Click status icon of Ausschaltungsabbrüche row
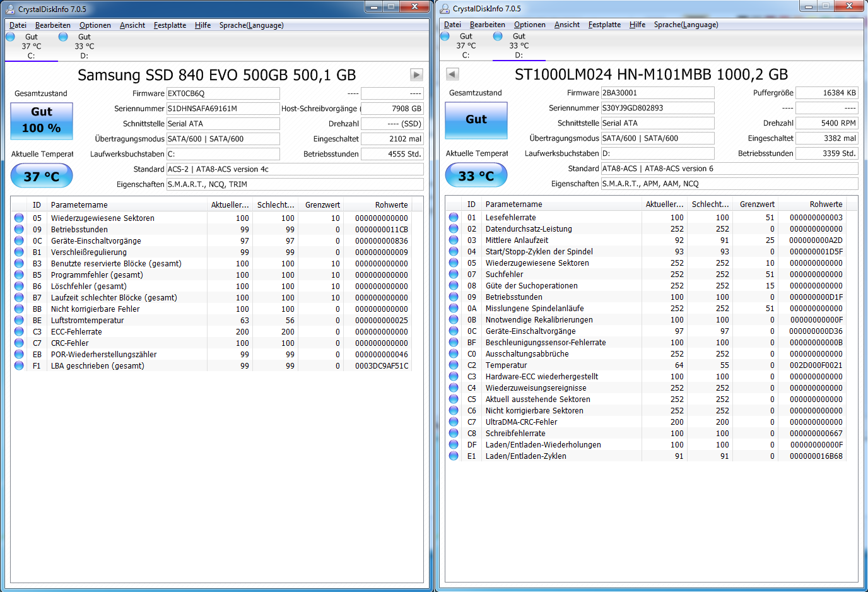Image resolution: width=868 pixels, height=592 pixels. tap(454, 353)
